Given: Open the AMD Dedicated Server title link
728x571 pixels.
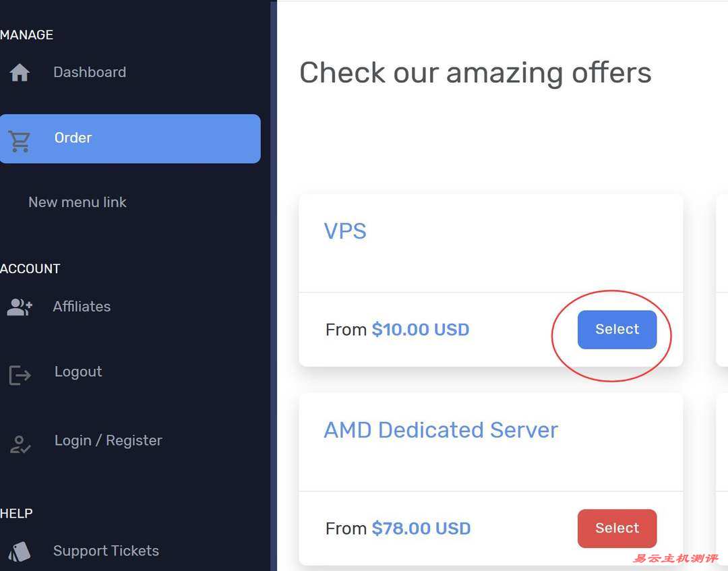Looking at the screenshot, I should point(441,430).
